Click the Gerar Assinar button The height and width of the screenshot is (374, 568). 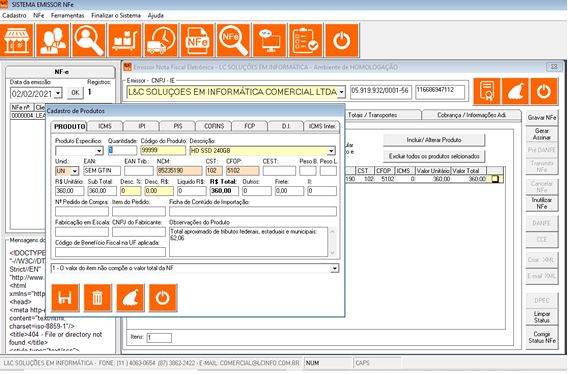542,134
